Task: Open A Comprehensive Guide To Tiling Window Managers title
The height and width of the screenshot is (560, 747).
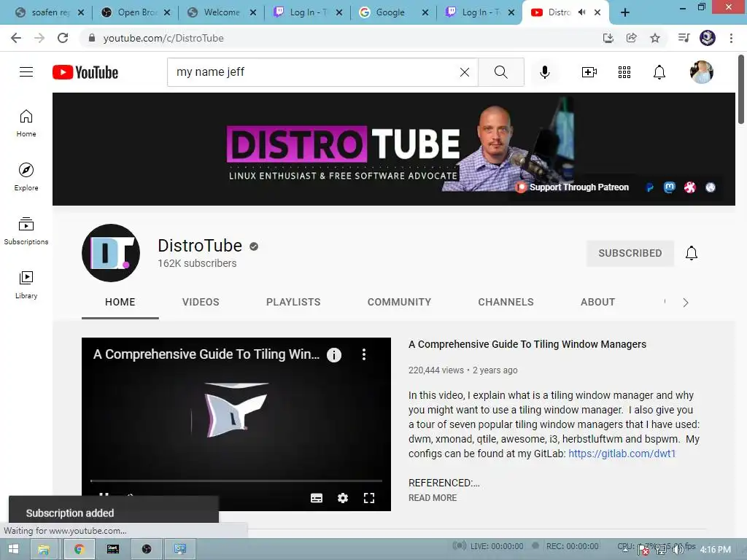Action: pos(527,344)
